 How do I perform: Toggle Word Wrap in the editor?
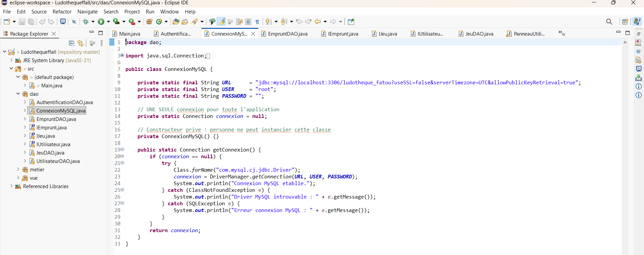239,22
